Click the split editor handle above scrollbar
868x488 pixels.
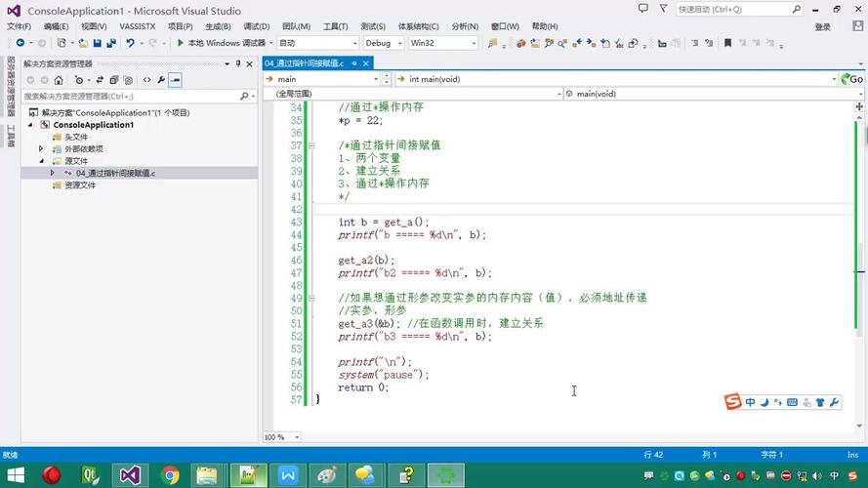tap(859, 106)
